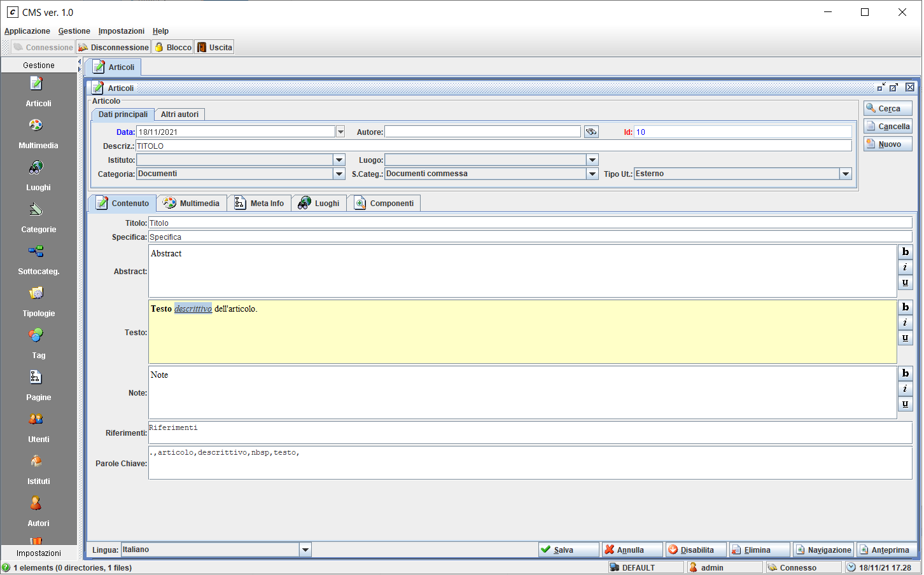The height and width of the screenshot is (575, 924).
Task: Expand the Categoria combo box
Action: [339, 174]
